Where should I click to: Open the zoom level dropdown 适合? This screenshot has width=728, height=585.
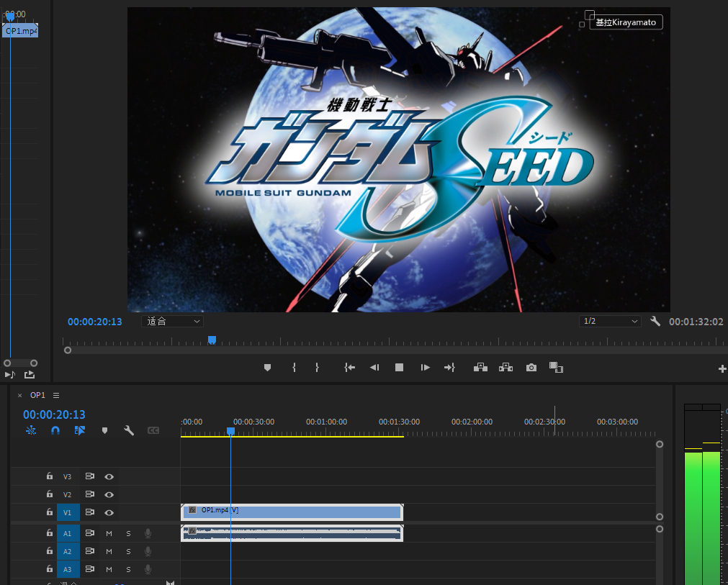172,321
